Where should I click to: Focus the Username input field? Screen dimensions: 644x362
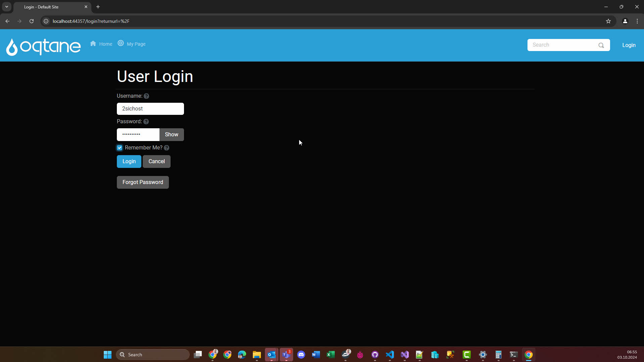tap(150, 109)
